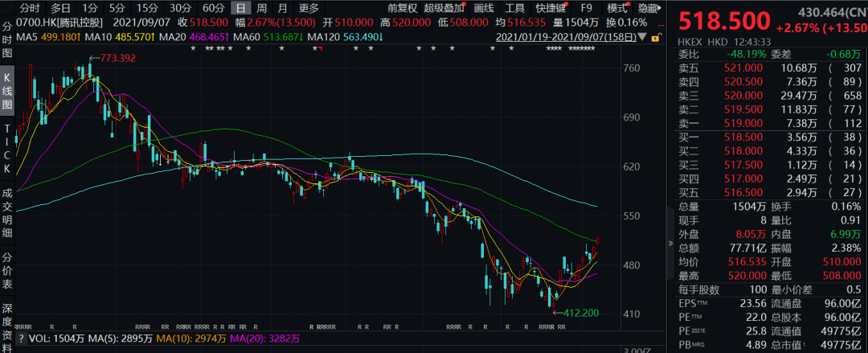
Task: Click the 773.392 high price marker
Action: coord(117,58)
